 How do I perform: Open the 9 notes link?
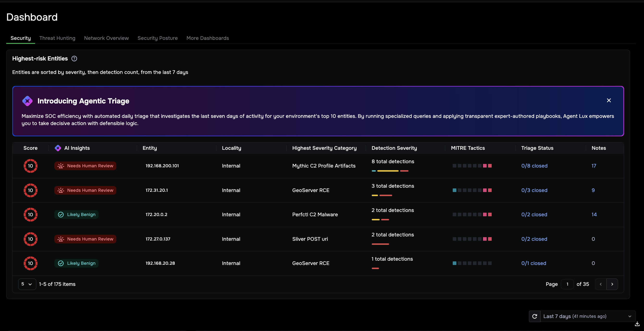593,190
